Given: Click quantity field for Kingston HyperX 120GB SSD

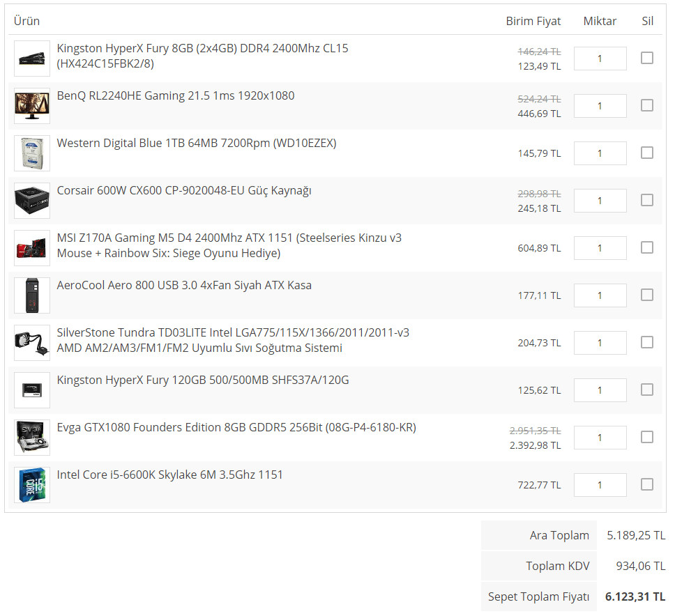Looking at the screenshot, I should pos(600,390).
